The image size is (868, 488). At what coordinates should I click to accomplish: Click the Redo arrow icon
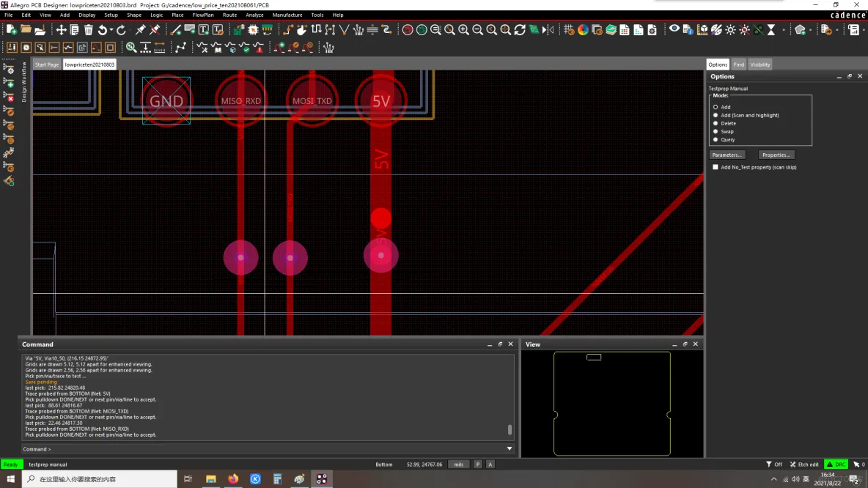pos(121,30)
